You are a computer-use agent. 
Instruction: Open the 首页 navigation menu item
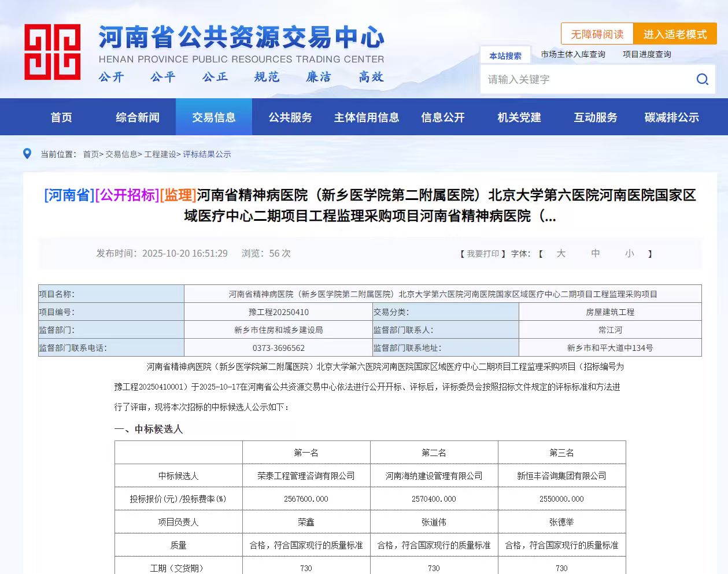61,117
